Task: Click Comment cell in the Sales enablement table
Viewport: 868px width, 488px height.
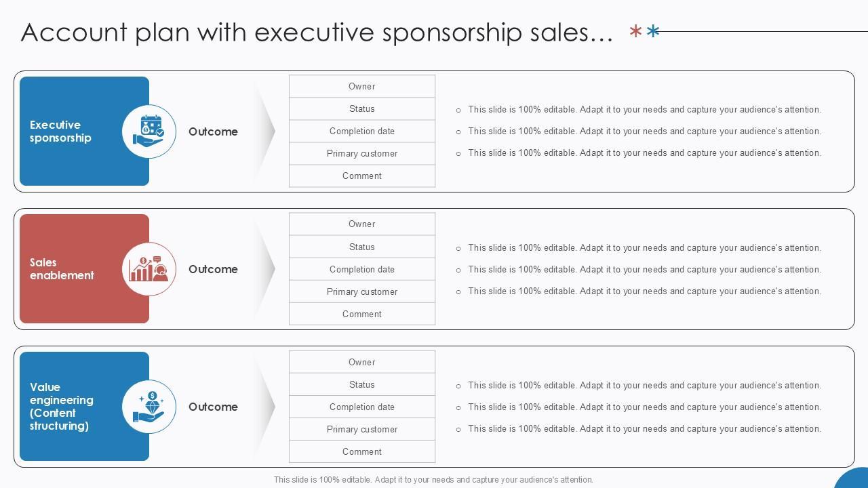Action: point(362,314)
